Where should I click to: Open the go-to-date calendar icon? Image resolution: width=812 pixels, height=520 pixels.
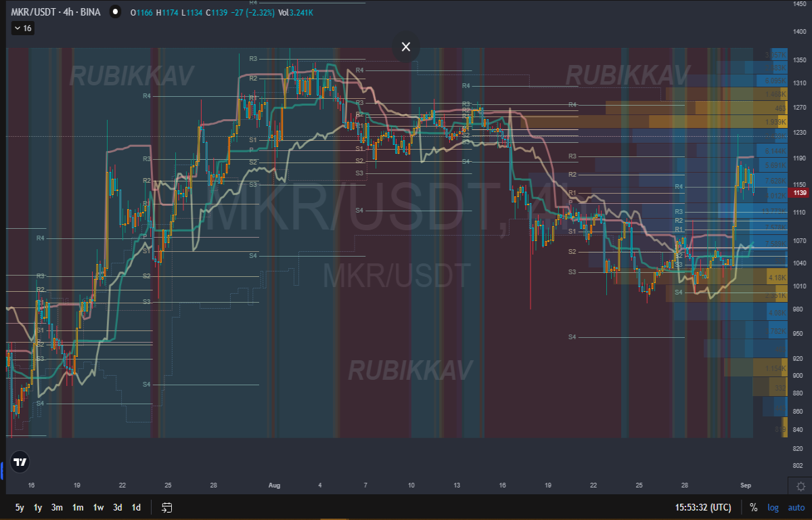167,507
